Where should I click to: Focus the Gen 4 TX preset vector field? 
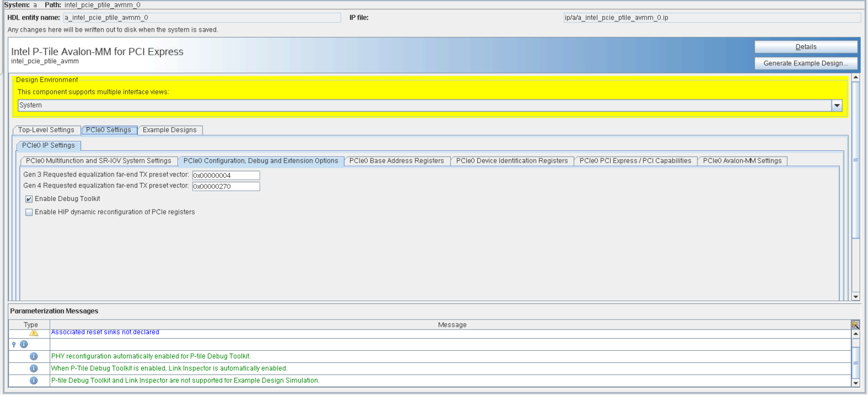click(x=226, y=186)
